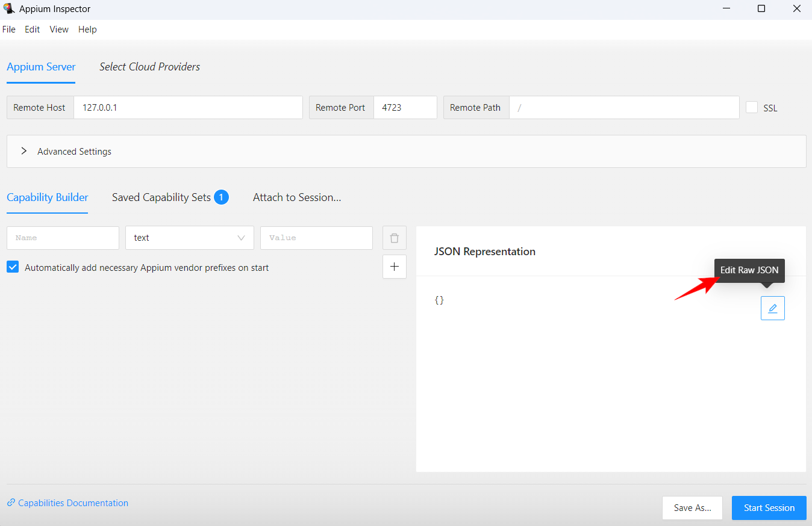812x526 pixels.
Task: Click the Appium Inspector app icon in title bar
Action: pyautogui.click(x=9, y=9)
